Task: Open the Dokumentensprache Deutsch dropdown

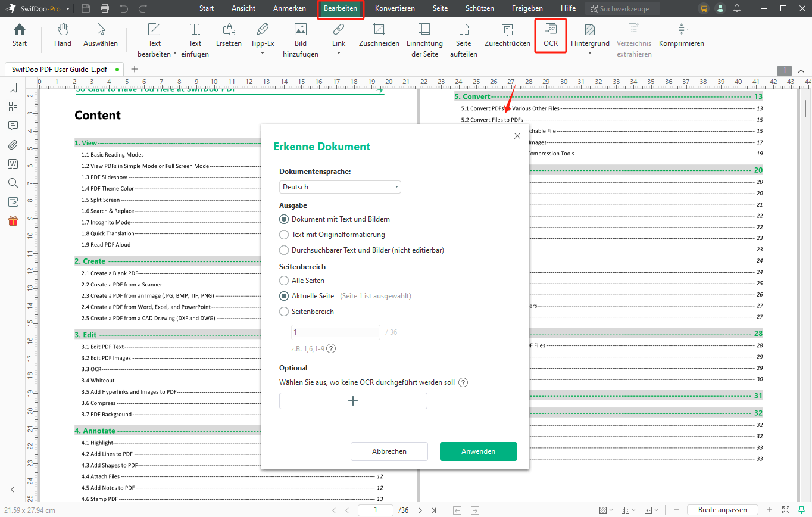Action: click(340, 187)
